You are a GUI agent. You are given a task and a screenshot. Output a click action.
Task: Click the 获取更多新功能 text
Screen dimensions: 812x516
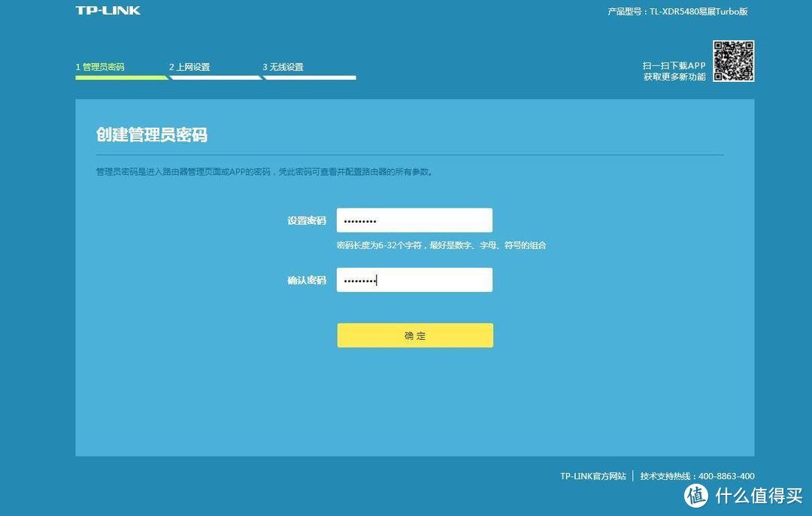676,76
